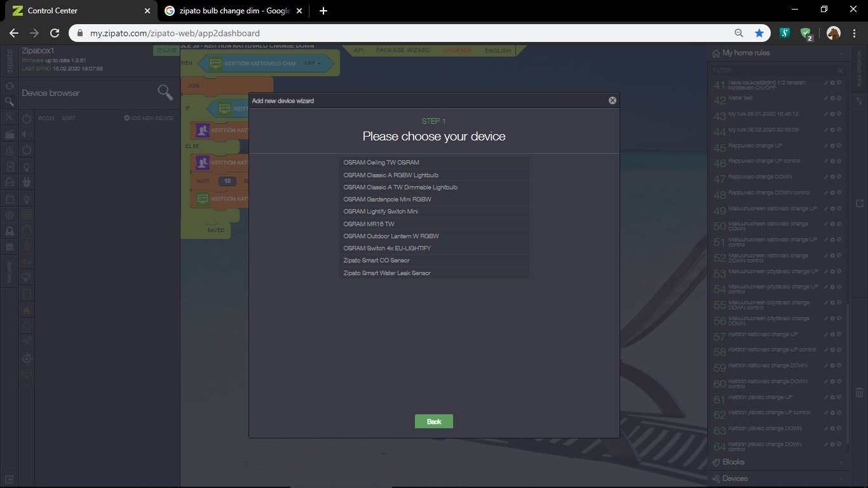The width and height of the screenshot is (868, 488).
Task: Disable rule 61 Keittiön ylävalo change UP
Action: click(x=839, y=397)
